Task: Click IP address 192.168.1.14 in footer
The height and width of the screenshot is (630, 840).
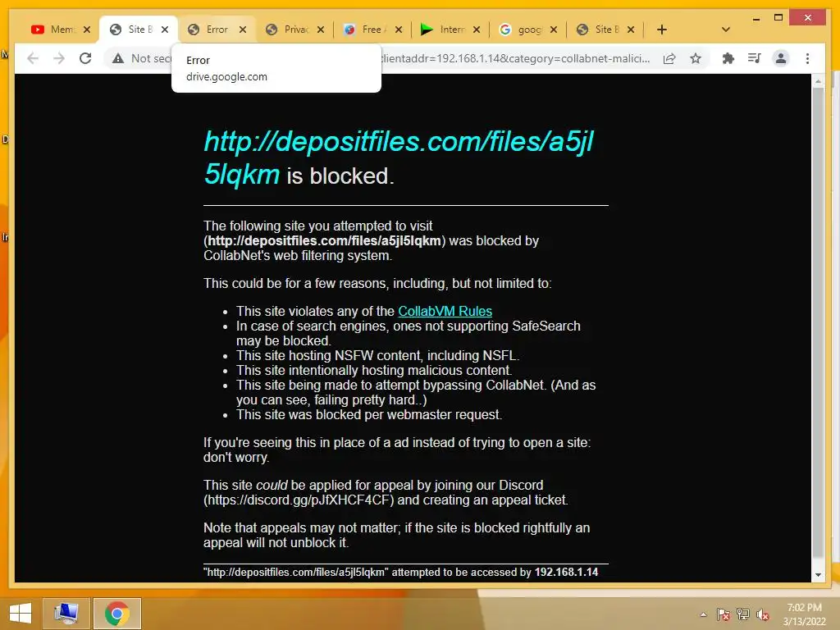Action: pos(566,572)
